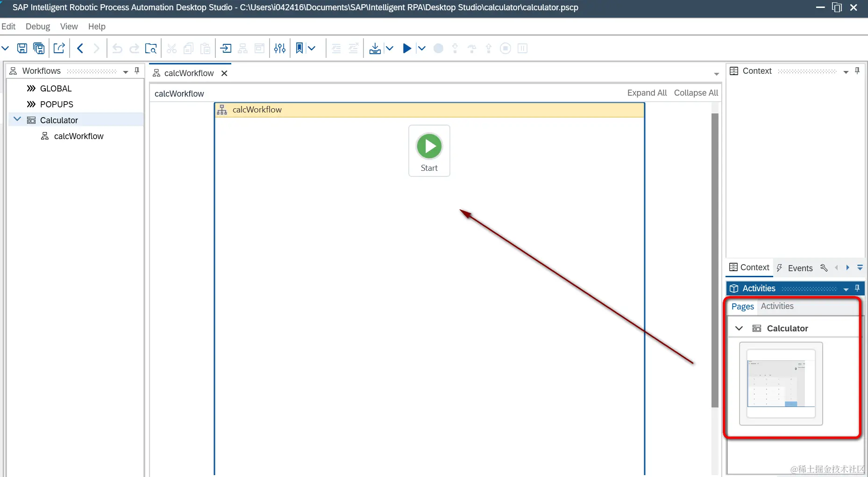Open the Debug menu

pos(38,27)
